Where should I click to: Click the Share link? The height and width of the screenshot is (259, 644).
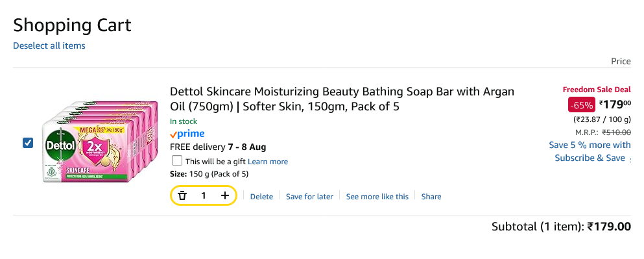click(431, 197)
